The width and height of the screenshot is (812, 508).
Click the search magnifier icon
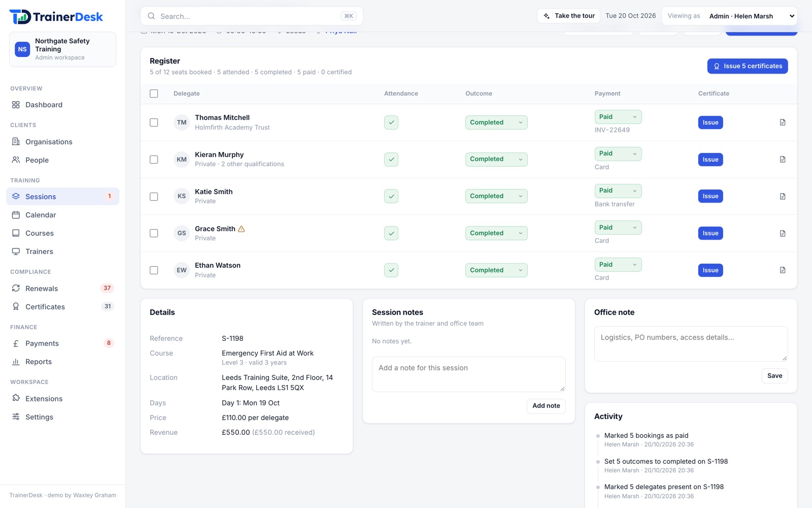click(151, 16)
